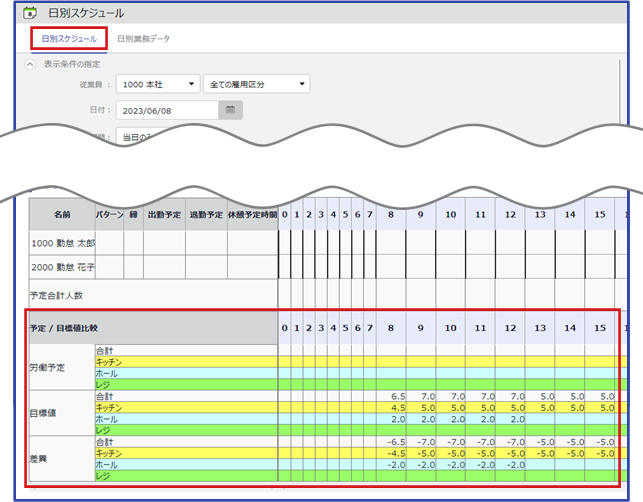This screenshot has width=643, height=502.
Task: Click the -6.5 difference total at hour 8
Action: (396, 442)
